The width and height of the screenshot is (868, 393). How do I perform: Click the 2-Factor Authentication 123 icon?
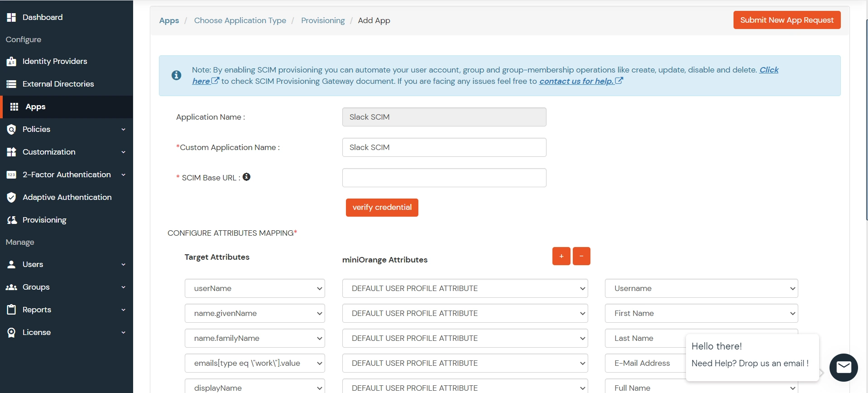[11, 175]
